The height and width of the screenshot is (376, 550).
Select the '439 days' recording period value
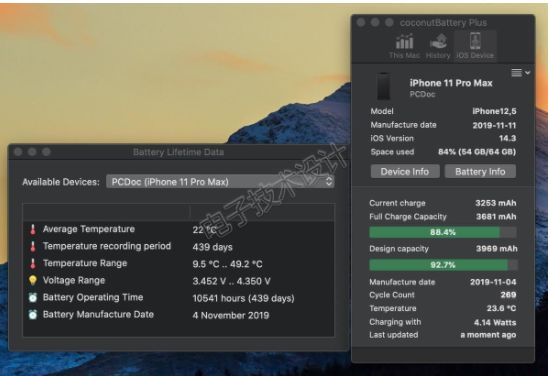pos(212,247)
